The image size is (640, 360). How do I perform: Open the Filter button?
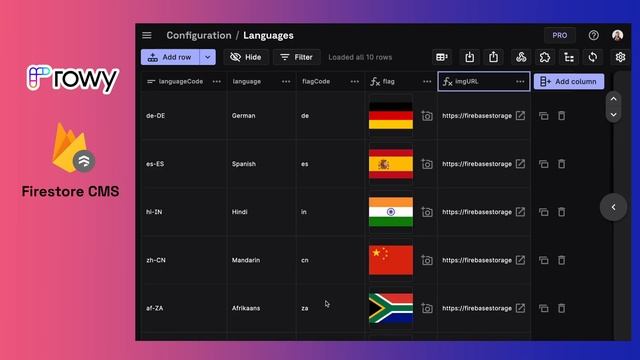coord(297,57)
